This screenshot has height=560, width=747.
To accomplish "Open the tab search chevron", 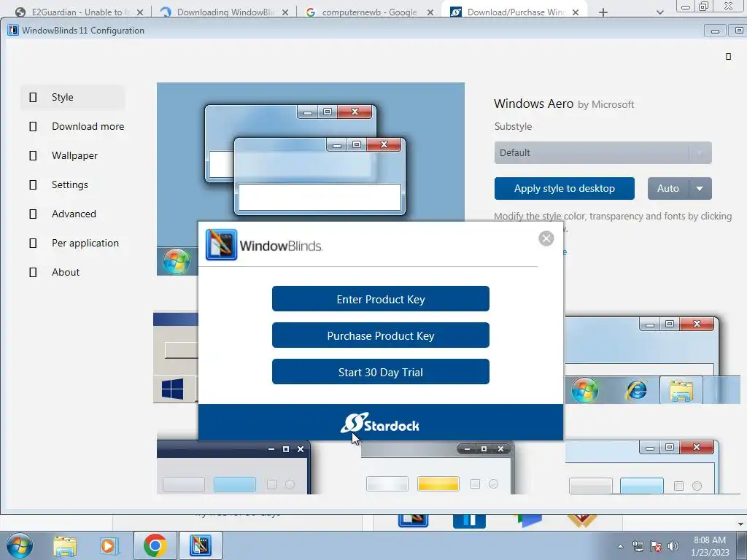I will pos(659,12).
